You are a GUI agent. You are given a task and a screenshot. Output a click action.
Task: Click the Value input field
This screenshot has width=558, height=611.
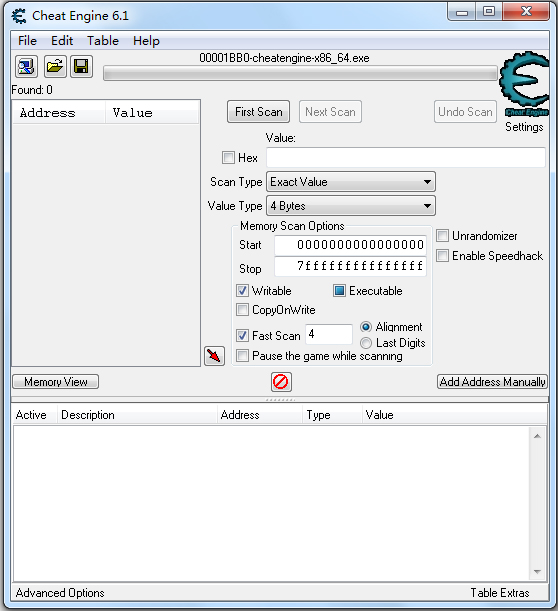coord(406,157)
